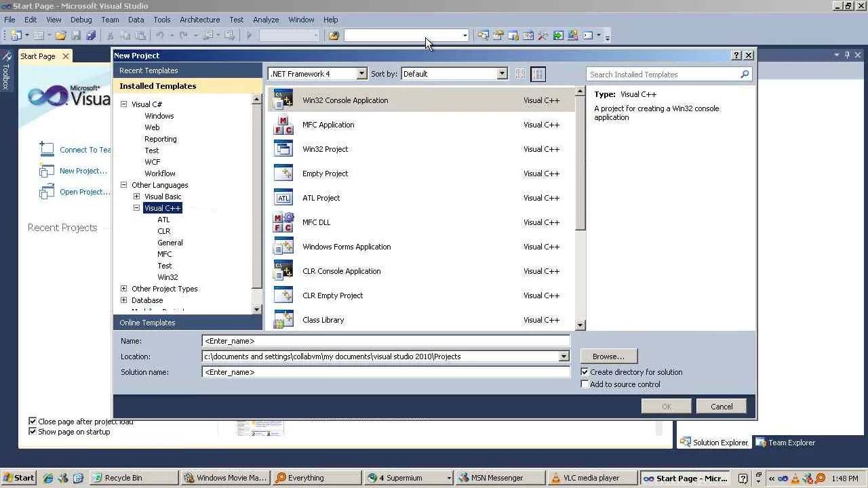
Task: Switch template list to small icons view
Action: (521, 74)
